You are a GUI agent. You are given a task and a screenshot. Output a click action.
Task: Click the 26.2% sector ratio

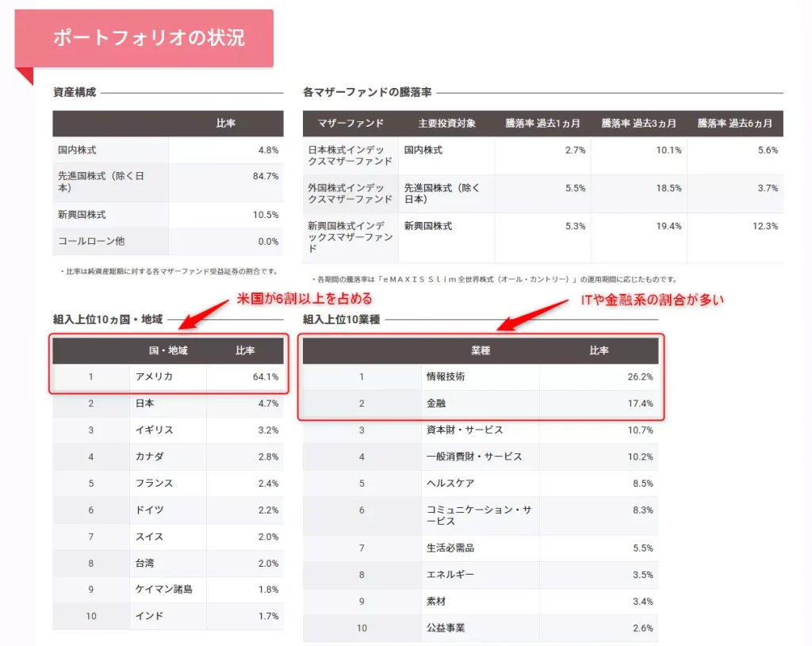pos(640,377)
